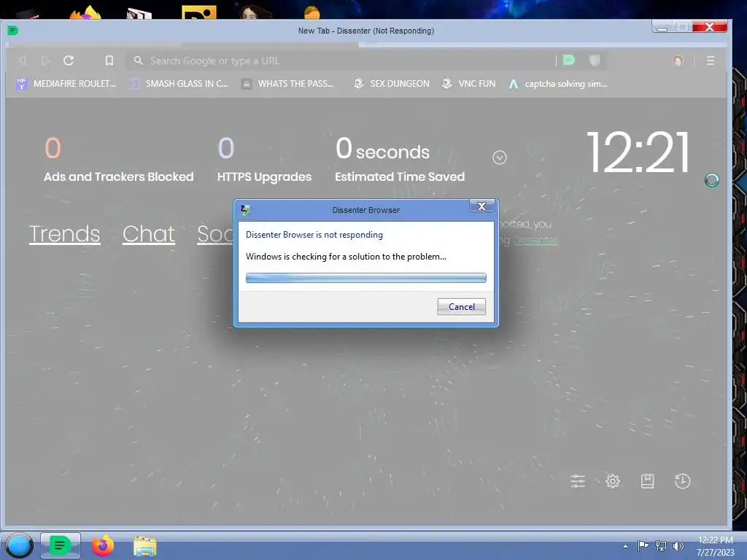Click the search magnifier icon in address bar
The width and height of the screenshot is (747, 560).
(x=138, y=61)
